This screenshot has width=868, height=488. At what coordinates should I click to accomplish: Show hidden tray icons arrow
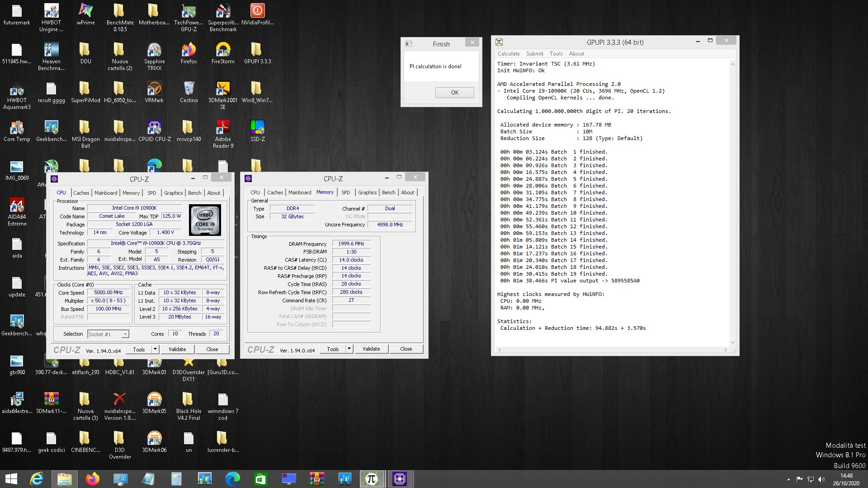click(788, 479)
